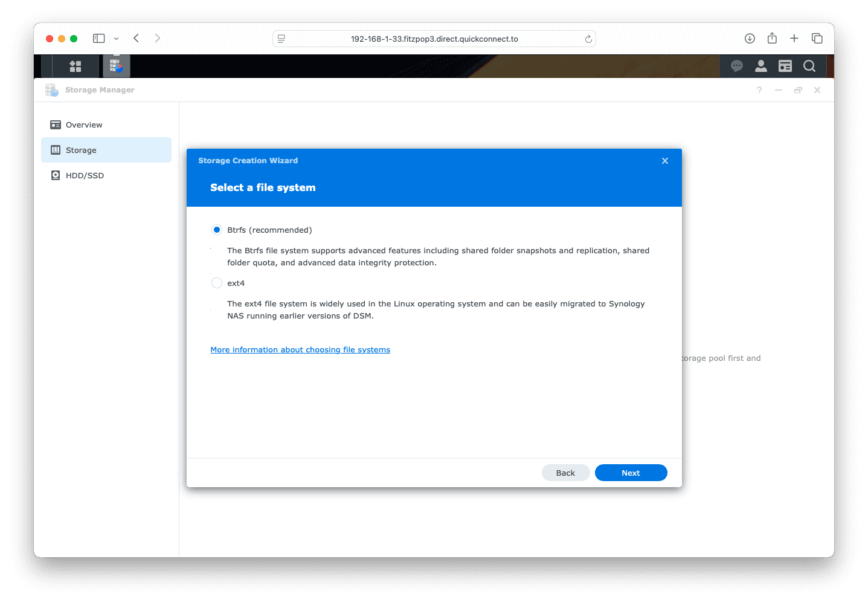Open the notifications chat bubble icon
The image size is (868, 602).
(x=736, y=66)
